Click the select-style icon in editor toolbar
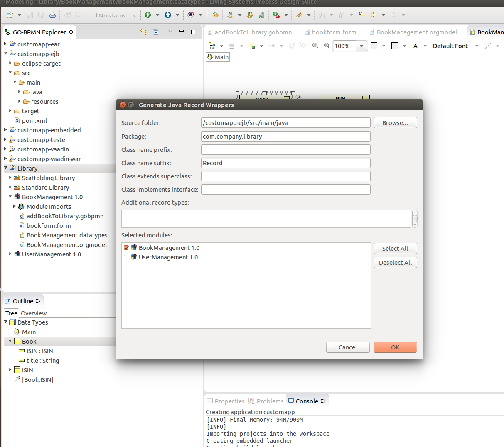 (252, 46)
